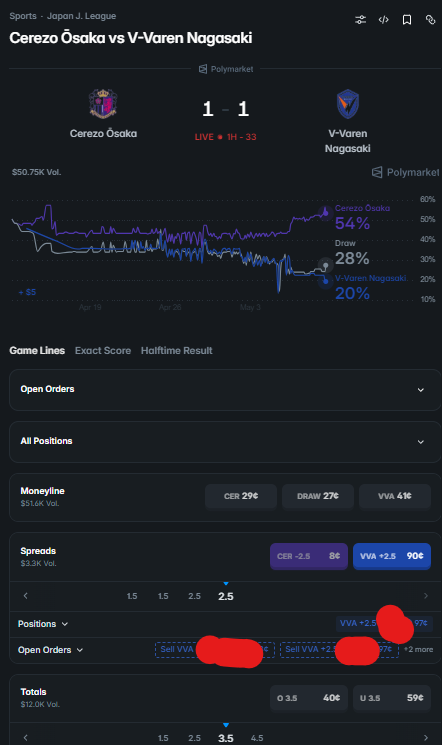Show the +2 more open orders

click(x=418, y=649)
